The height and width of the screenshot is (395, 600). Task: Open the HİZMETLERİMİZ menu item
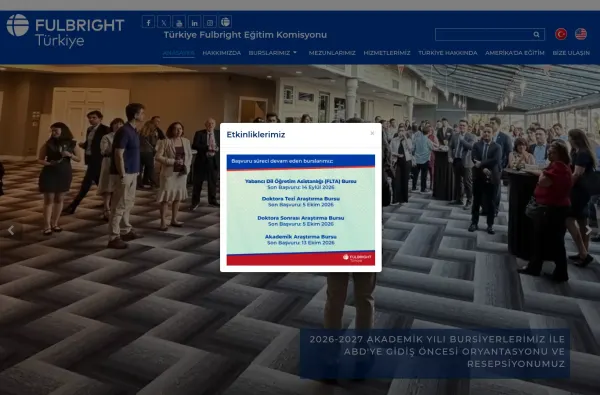[387, 53]
